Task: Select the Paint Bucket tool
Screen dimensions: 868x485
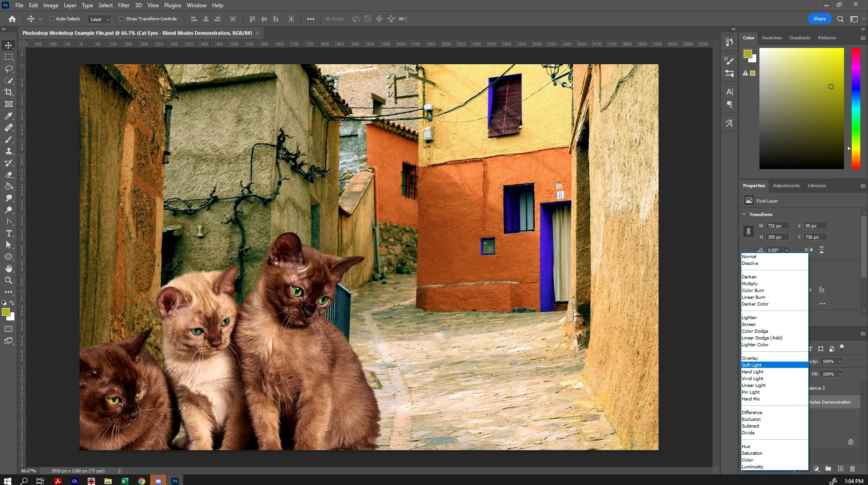Action: coord(9,187)
